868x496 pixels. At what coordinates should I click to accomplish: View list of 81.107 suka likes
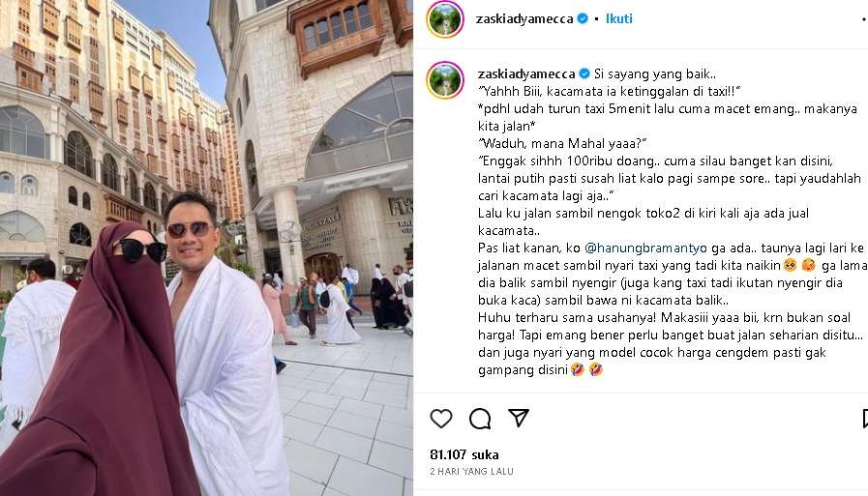pyautogui.click(x=464, y=454)
